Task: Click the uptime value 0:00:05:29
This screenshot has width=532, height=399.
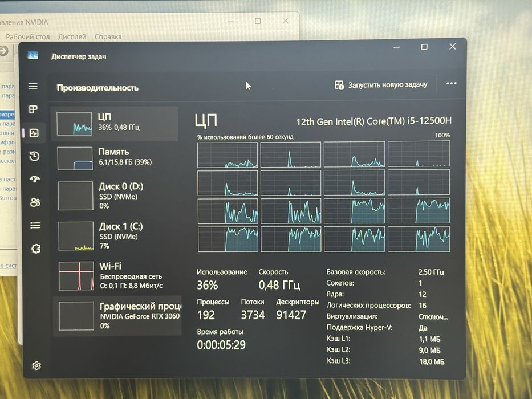Action: [221, 345]
